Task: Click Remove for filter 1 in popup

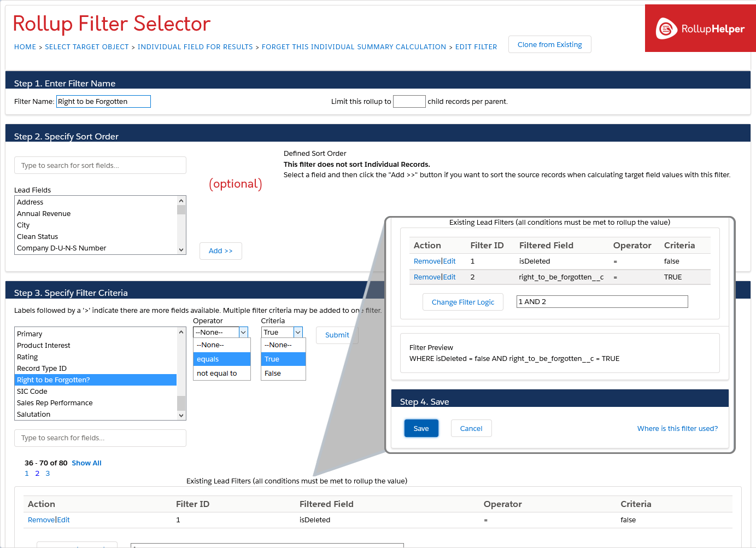Action: (x=427, y=261)
